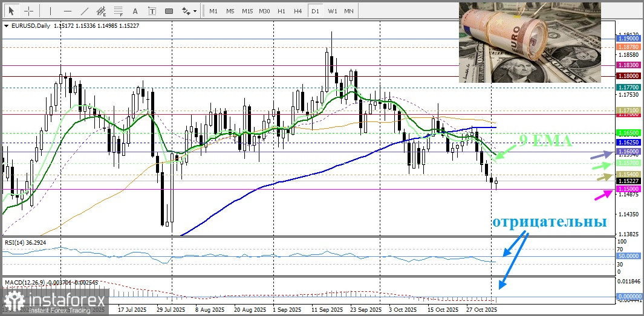
Task: Select the arrow cursor tool
Action: (11, 11)
